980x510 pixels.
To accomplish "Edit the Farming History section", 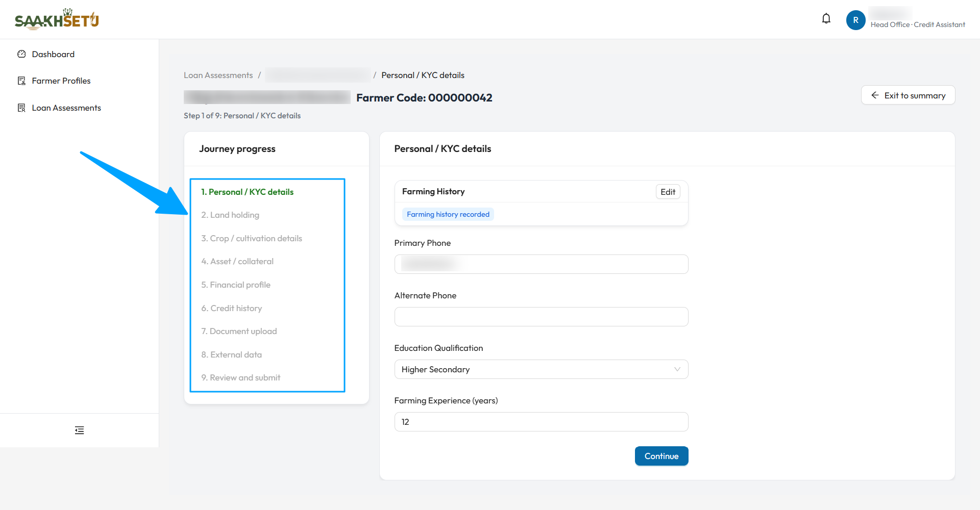I will click(668, 192).
